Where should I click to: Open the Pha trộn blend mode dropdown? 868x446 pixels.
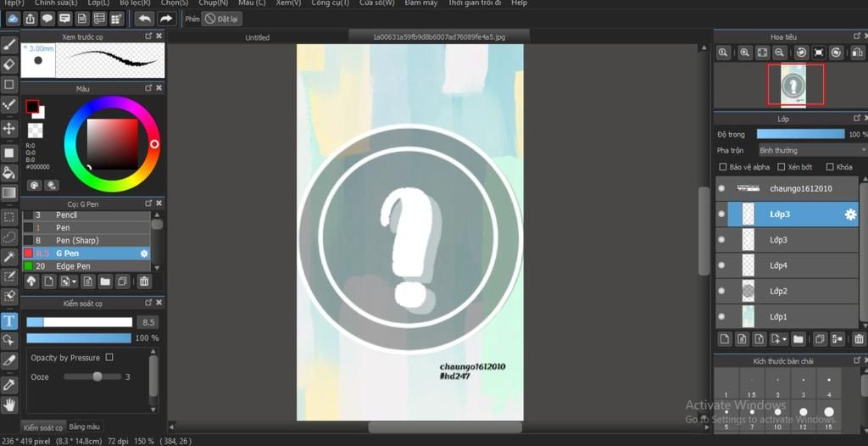pyautogui.click(x=811, y=150)
